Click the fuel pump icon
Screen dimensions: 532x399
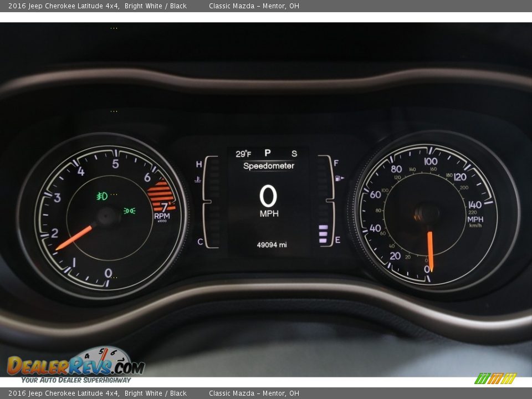point(339,178)
